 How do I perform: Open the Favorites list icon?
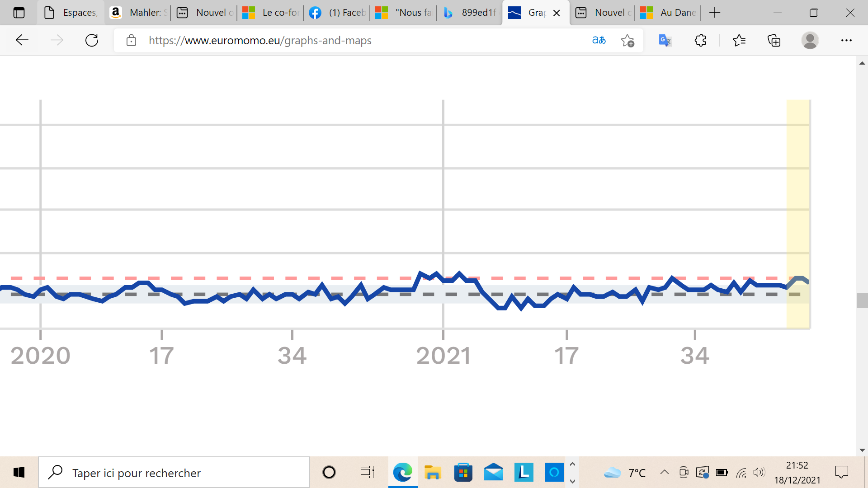tap(739, 40)
